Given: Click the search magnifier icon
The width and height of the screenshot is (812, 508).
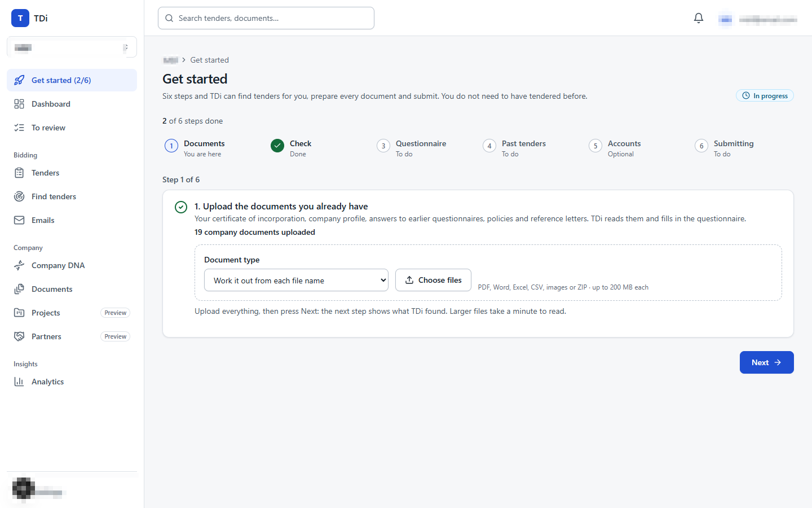Looking at the screenshot, I should click(169, 18).
